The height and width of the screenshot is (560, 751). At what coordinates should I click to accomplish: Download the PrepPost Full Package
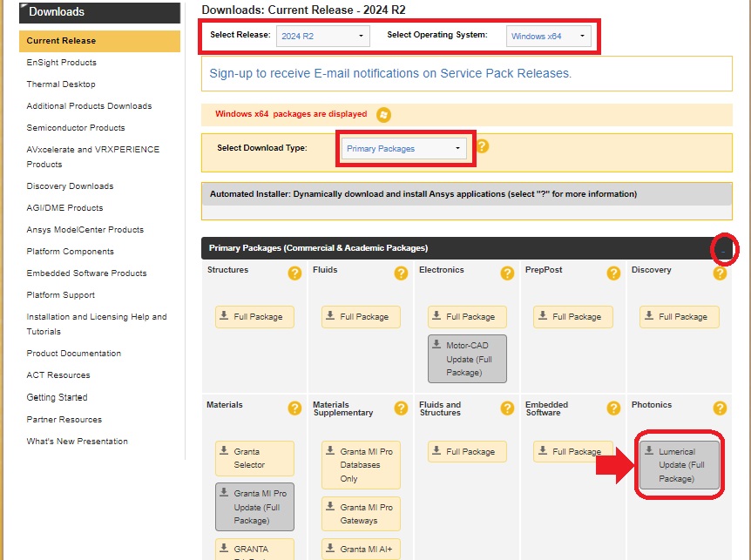click(x=573, y=317)
